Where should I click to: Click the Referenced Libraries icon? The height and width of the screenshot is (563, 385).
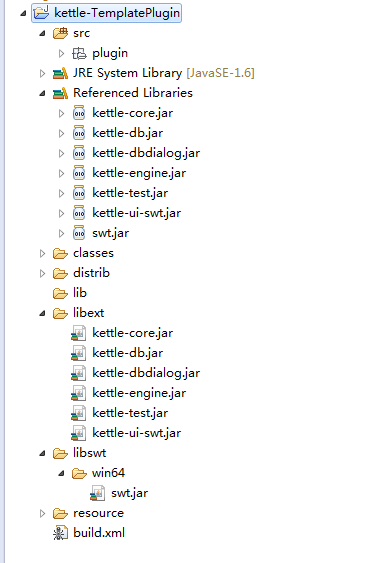coord(60,93)
